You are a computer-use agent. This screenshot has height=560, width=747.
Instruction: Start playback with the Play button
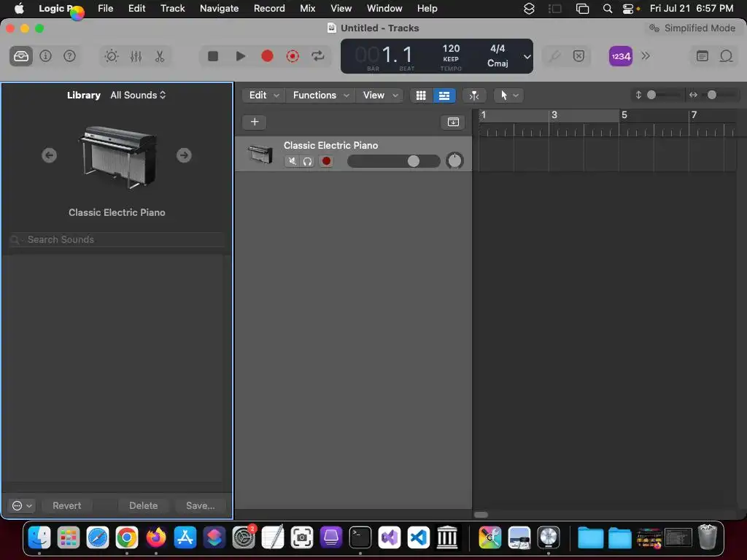(241, 56)
